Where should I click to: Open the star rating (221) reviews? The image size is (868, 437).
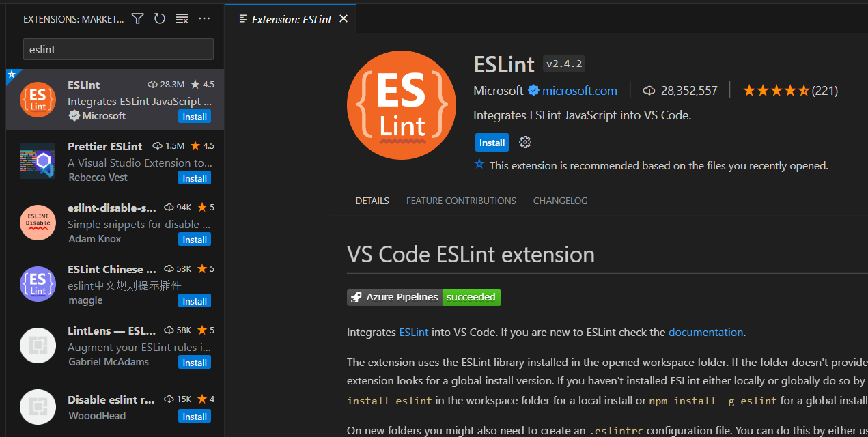click(x=790, y=90)
